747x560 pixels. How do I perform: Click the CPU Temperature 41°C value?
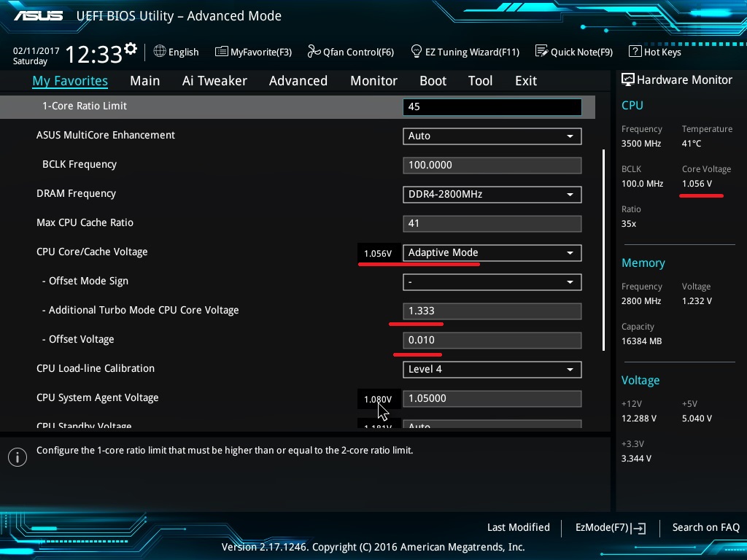tap(692, 144)
